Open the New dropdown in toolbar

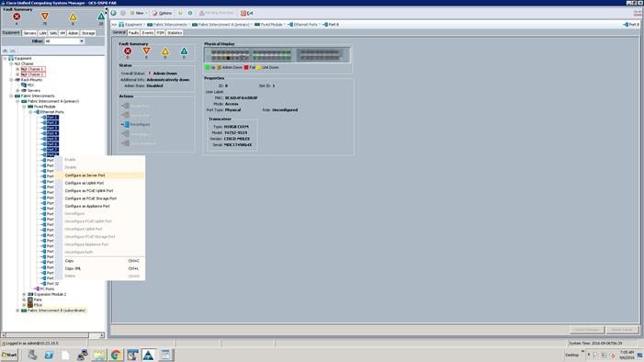(x=138, y=13)
